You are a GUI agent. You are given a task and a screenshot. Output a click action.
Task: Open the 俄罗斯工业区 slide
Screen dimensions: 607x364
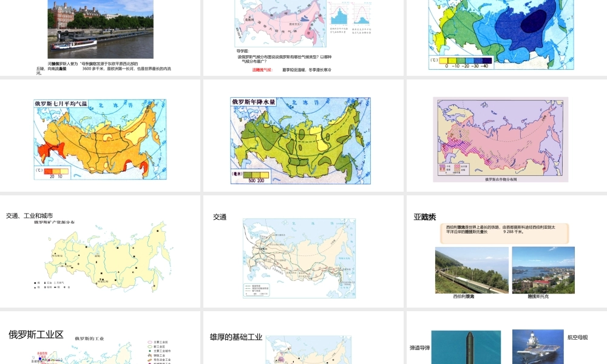pyautogui.click(x=100, y=338)
